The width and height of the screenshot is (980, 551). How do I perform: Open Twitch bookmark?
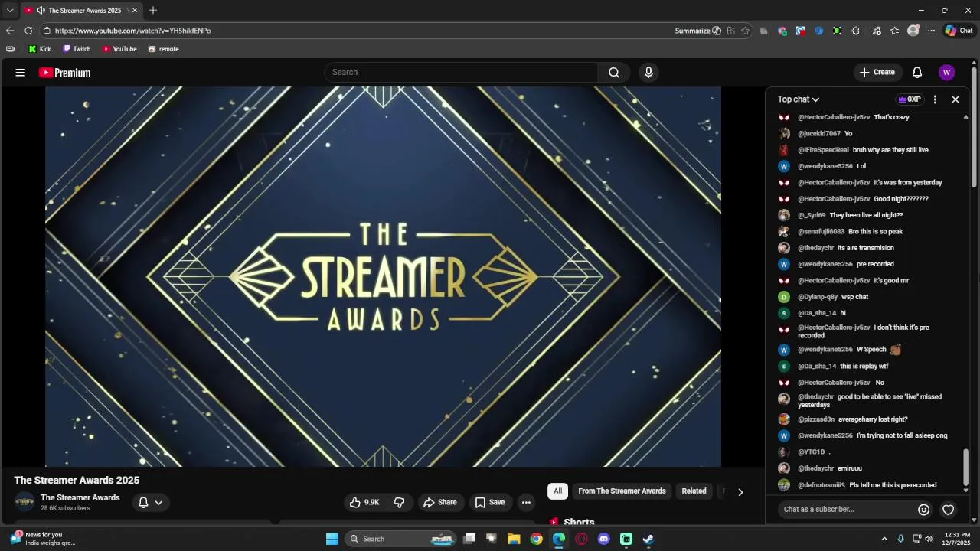click(x=77, y=49)
